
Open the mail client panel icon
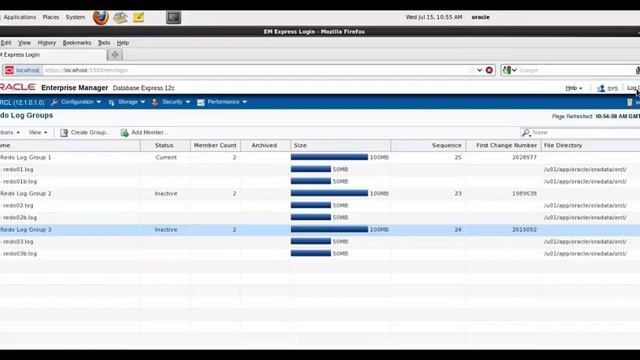(120, 18)
